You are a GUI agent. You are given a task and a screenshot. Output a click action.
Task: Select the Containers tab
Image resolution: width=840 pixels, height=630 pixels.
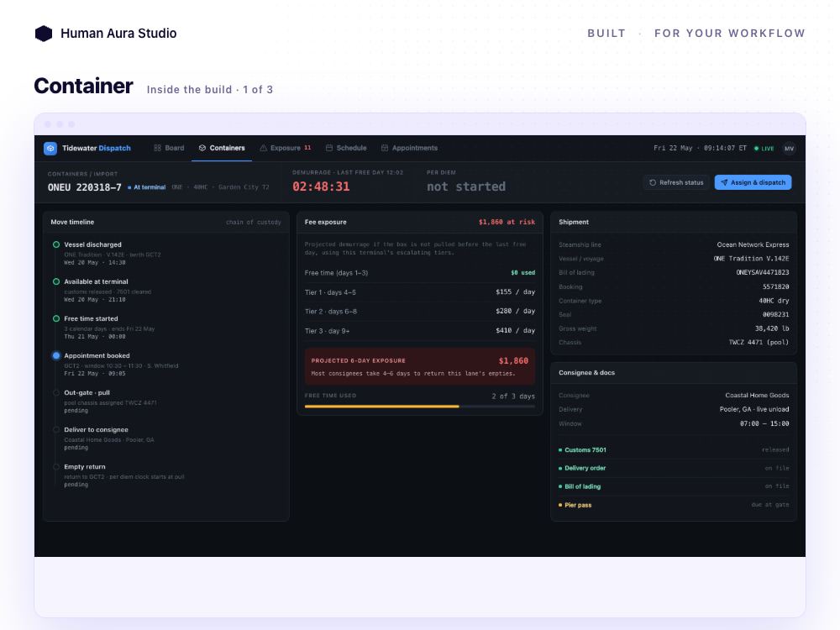tap(222, 148)
